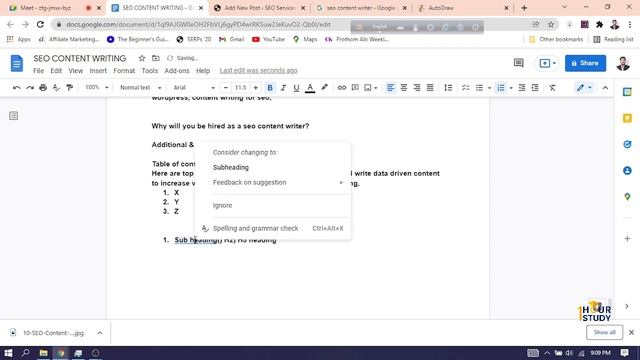Toggle Italic formatting
Image resolution: width=640 pixels, height=360 pixels.
(283, 88)
